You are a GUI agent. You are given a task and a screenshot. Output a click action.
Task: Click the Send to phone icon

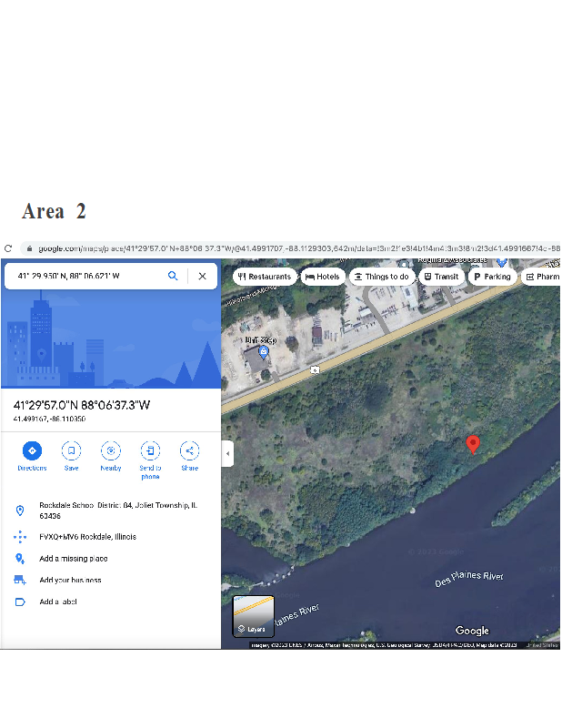coord(150,450)
